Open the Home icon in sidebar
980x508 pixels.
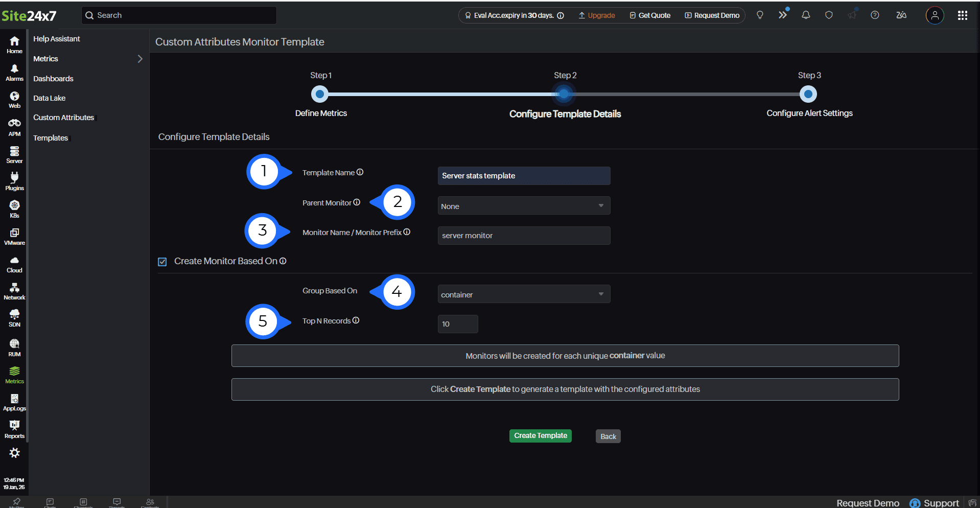coord(14,44)
